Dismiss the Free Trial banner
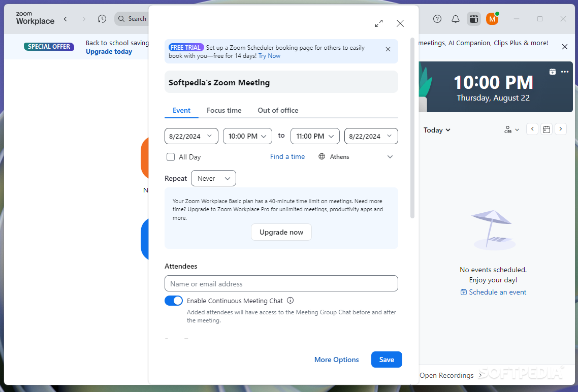 (388, 49)
